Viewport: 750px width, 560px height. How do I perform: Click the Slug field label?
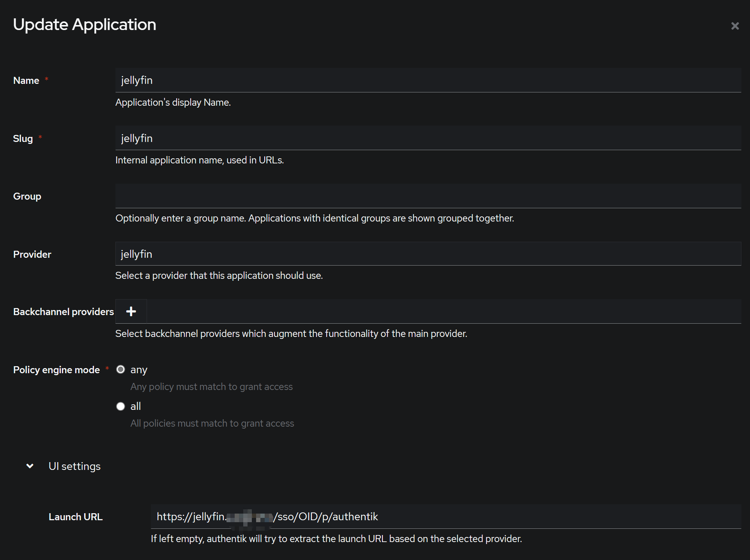[x=23, y=139]
